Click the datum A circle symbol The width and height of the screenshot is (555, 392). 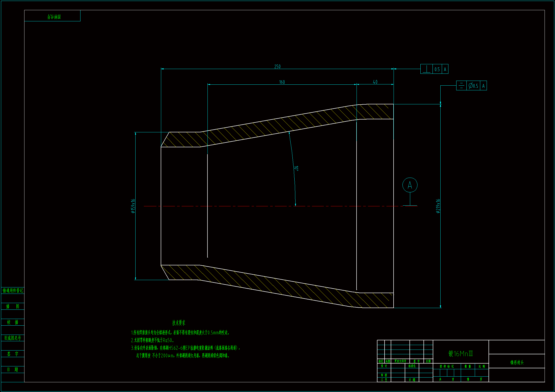pyautogui.click(x=410, y=185)
